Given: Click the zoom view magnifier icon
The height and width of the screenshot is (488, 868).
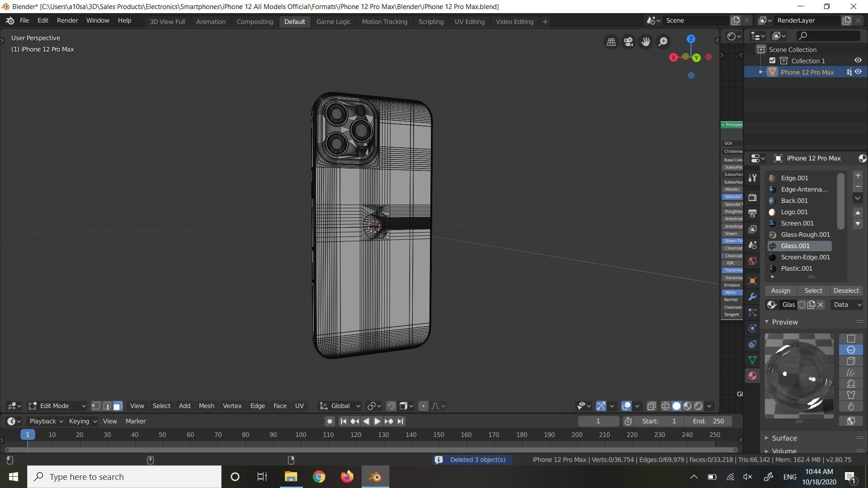Looking at the screenshot, I should point(663,42).
